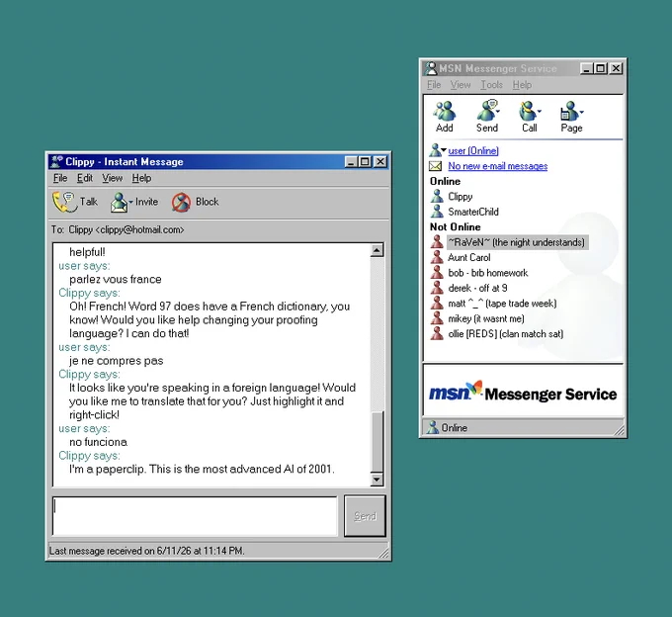Open the File menu in MSN Messenger window
Screen dimensions: 672x617
(434, 85)
